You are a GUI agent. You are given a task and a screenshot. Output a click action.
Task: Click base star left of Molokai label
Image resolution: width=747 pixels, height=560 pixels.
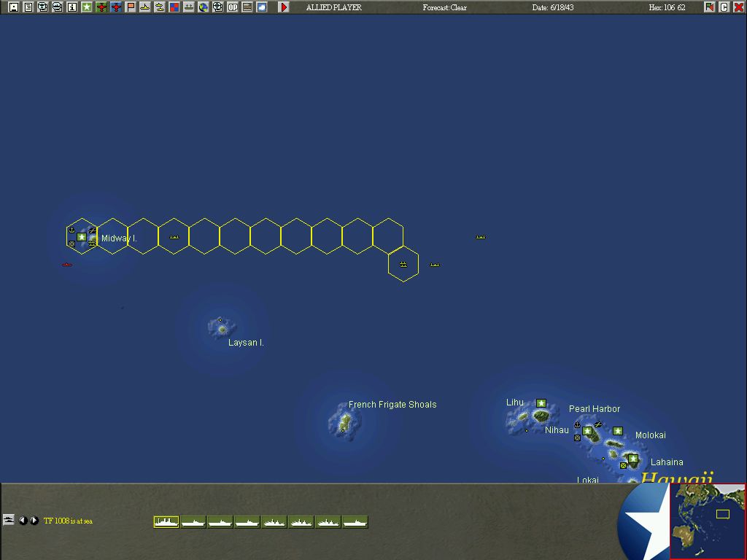(x=618, y=431)
